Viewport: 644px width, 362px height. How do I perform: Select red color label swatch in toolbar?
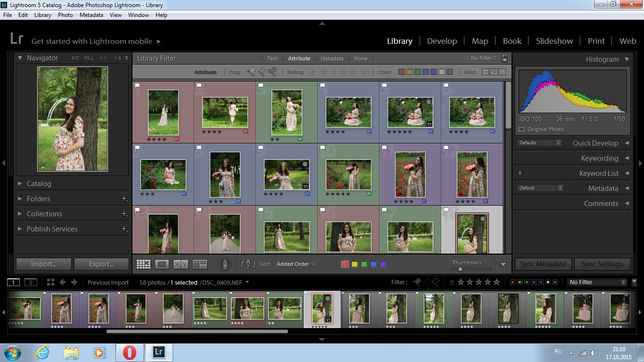[345, 264]
